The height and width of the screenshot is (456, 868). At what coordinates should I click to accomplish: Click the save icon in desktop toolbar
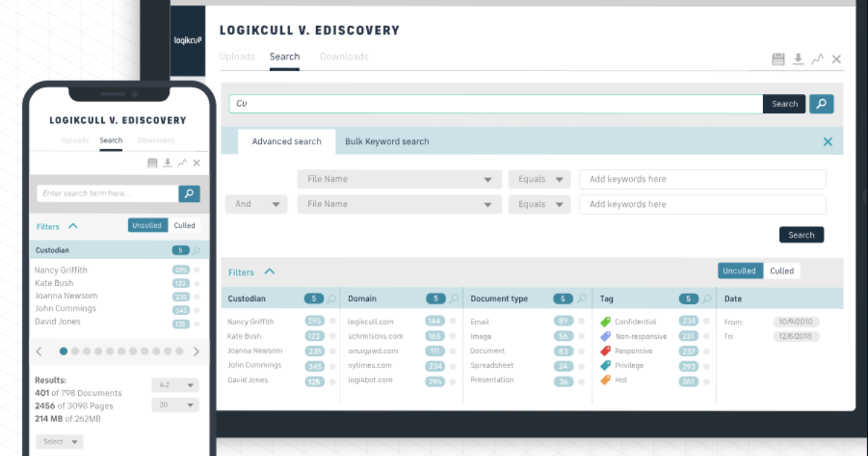[x=778, y=59]
